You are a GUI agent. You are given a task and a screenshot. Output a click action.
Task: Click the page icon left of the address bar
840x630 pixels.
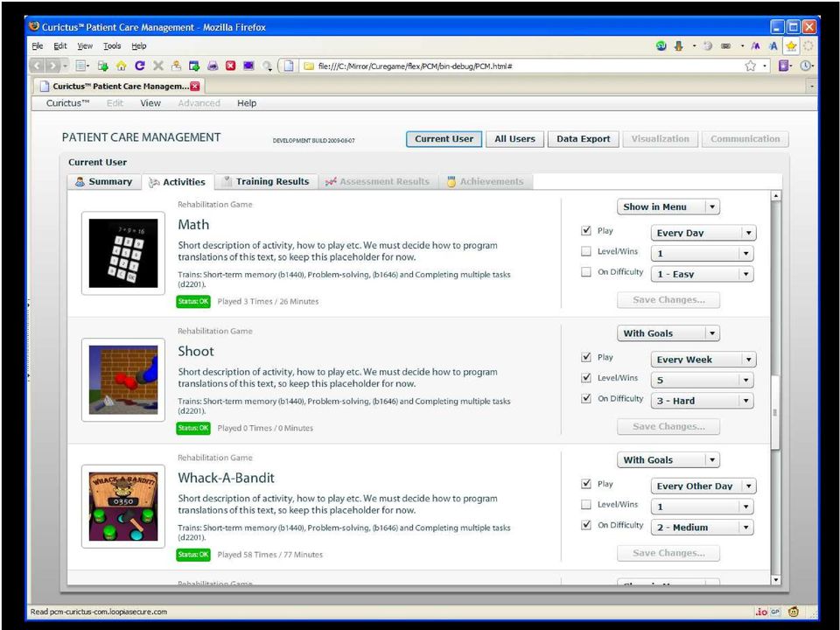(x=289, y=66)
